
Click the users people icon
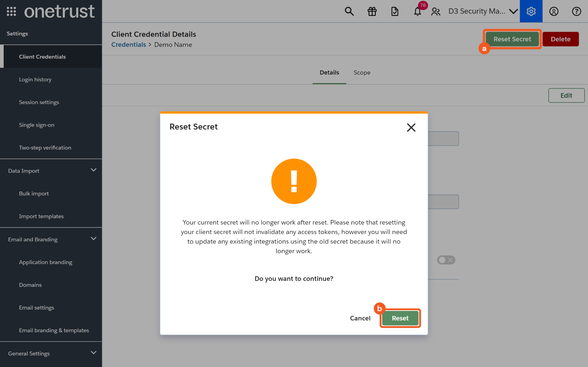436,11
